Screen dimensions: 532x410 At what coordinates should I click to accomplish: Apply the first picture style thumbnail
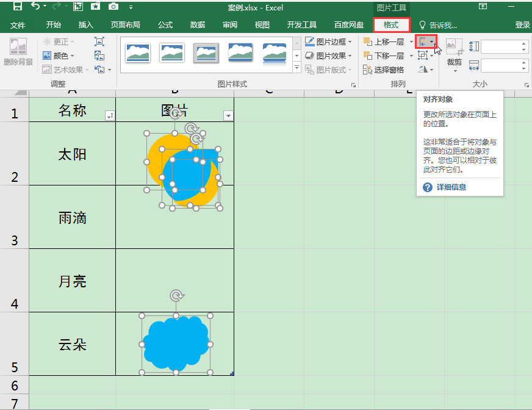click(x=137, y=53)
